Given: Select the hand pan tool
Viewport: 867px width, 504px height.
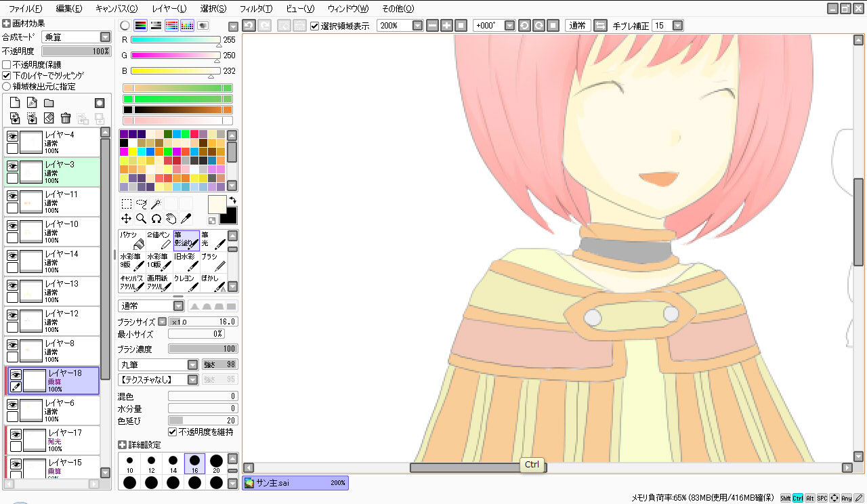Looking at the screenshot, I should click(x=171, y=218).
